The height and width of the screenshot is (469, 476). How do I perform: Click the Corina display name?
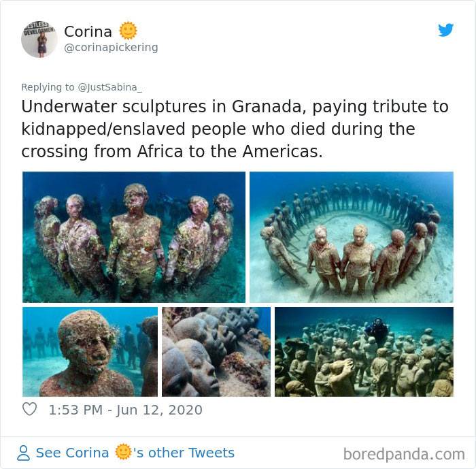(88, 31)
